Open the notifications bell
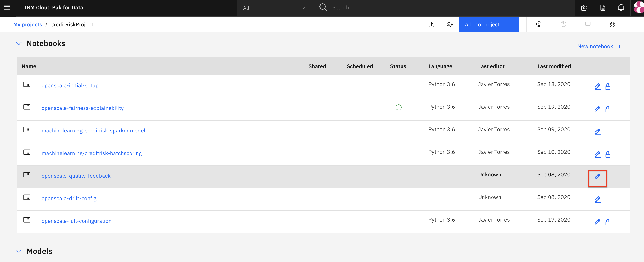 (621, 8)
